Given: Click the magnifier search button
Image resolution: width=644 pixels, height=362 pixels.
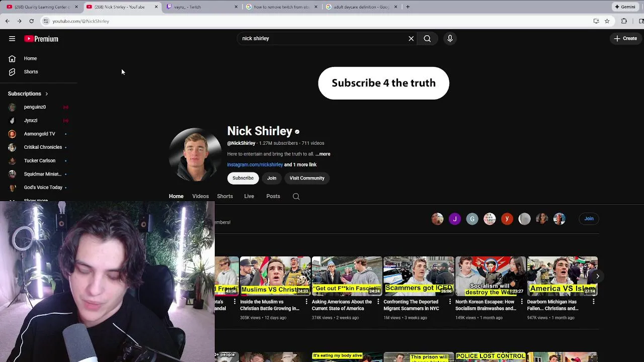Looking at the screenshot, I should click(x=427, y=38).
